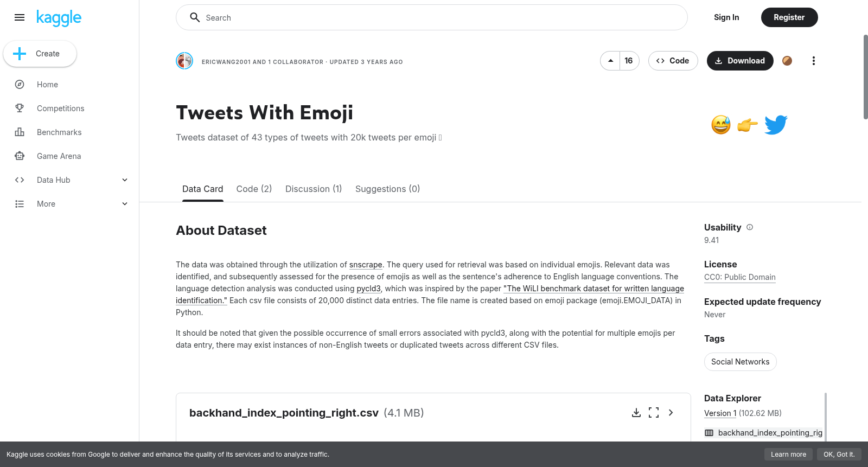Open the Version 1 link
This screenshot has height=467, width=868.
point(720,413)
